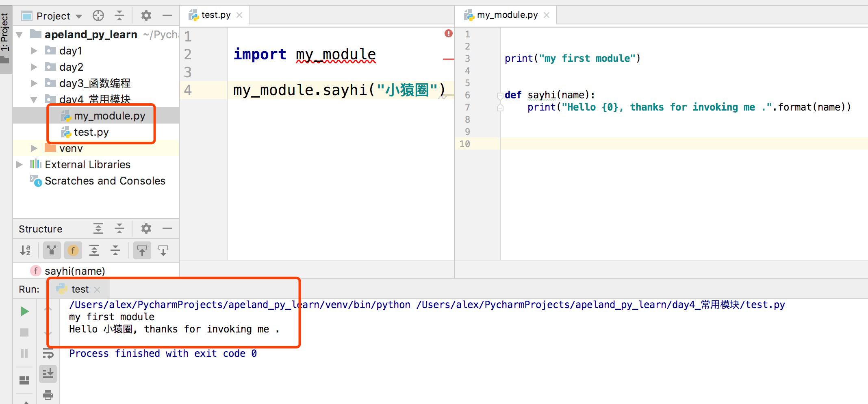Hide the Project tool window
This screenshot has height=404, width=868.
tap(167, 16)
